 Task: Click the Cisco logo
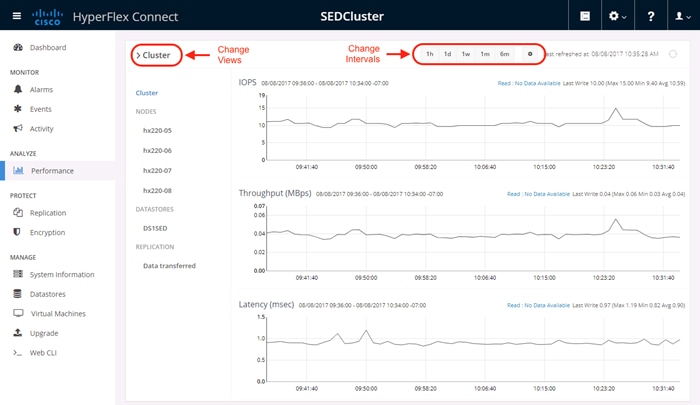coord(48,17)
